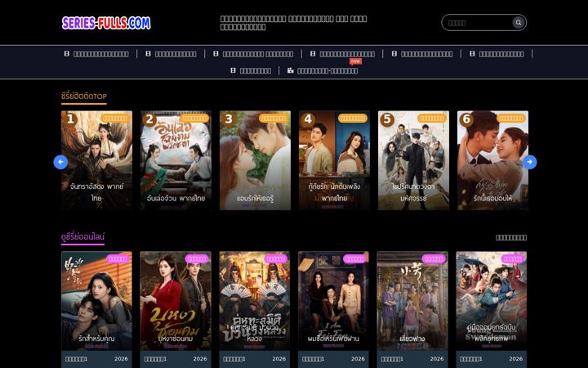This screenshot has width=588, height=368.
Task: Show previous items with left carousel arrow
Action: coord(60,162)
